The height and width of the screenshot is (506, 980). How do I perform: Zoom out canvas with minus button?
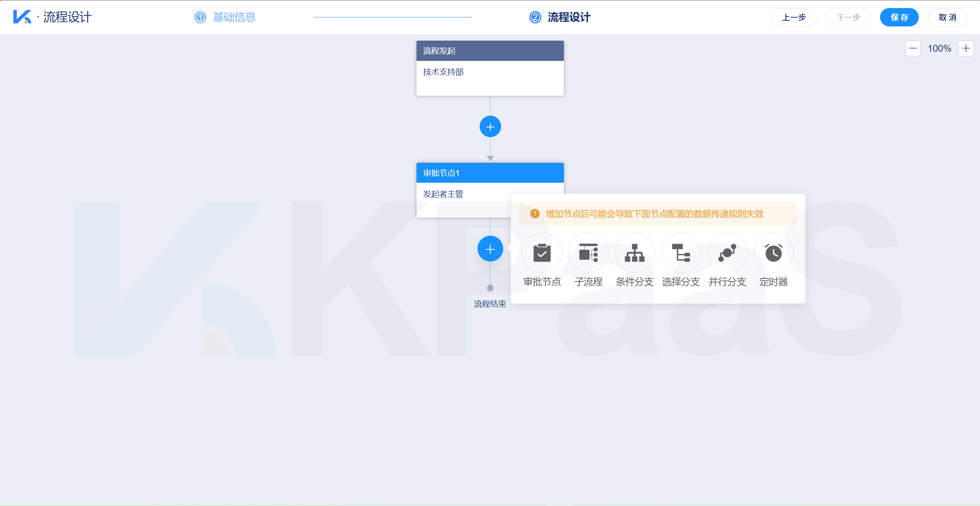(x=913, y=48)
